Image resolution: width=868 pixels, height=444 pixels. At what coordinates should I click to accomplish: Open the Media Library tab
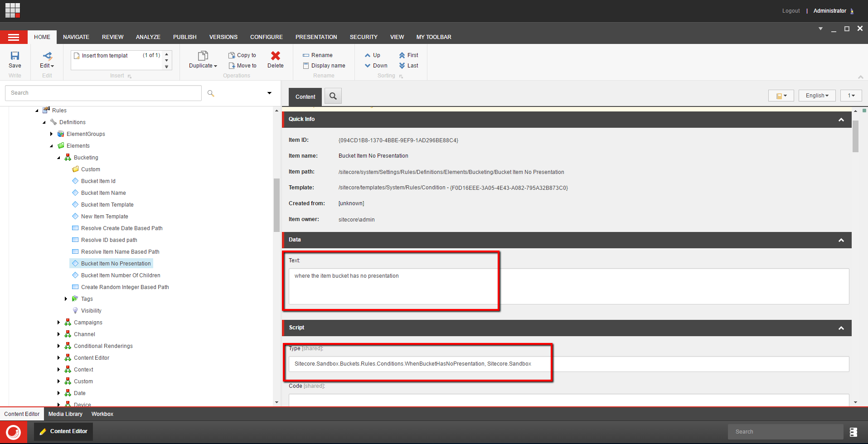point(65,414)
